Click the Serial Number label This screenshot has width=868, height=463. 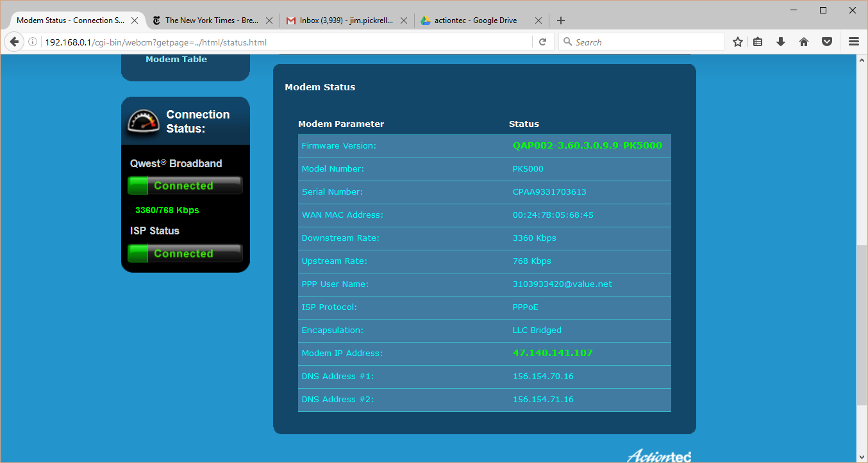click(x=332, y=192)
